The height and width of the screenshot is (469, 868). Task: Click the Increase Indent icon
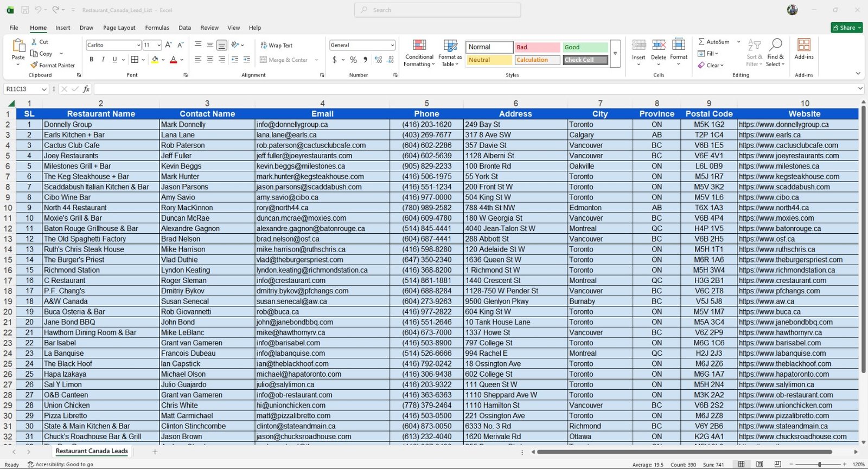click(x=247, y=60)
